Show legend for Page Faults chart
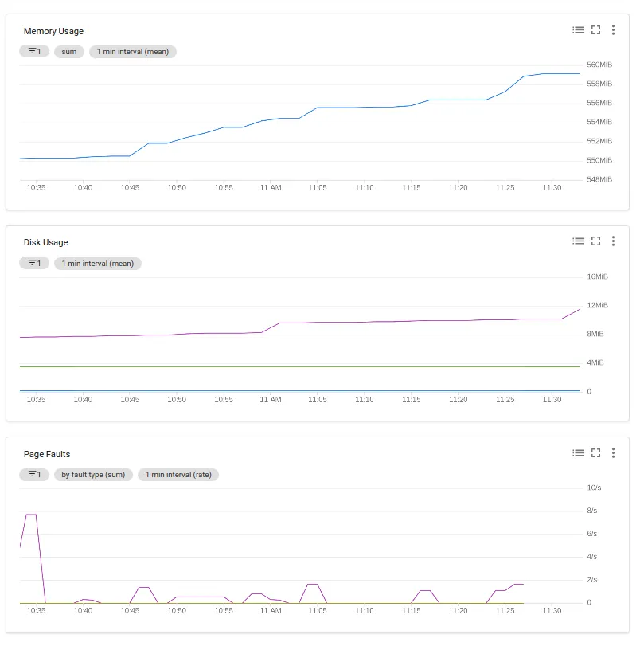Screen dimensions: 644x654 tap(578, 453)
